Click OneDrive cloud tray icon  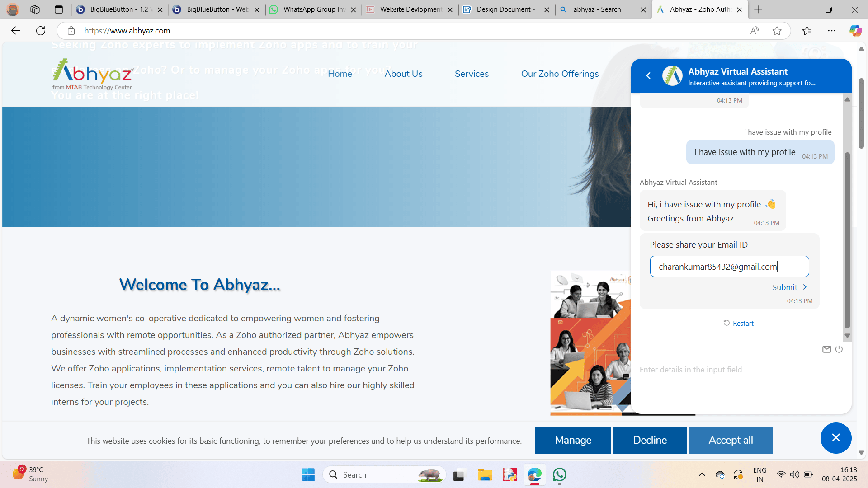click(x=720, y=474)
